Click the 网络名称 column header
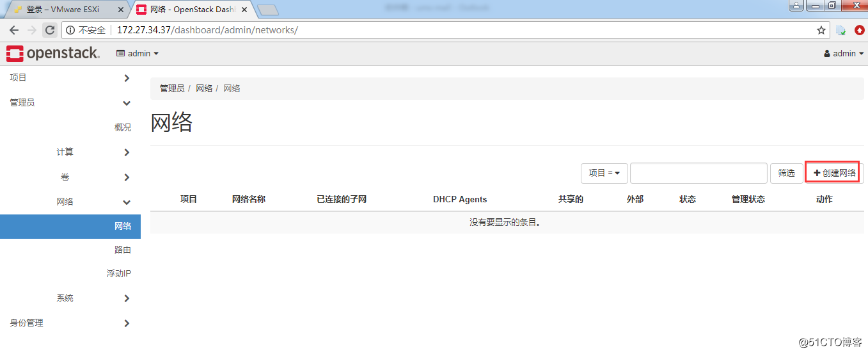868x354 pixels. coord(249,199)
